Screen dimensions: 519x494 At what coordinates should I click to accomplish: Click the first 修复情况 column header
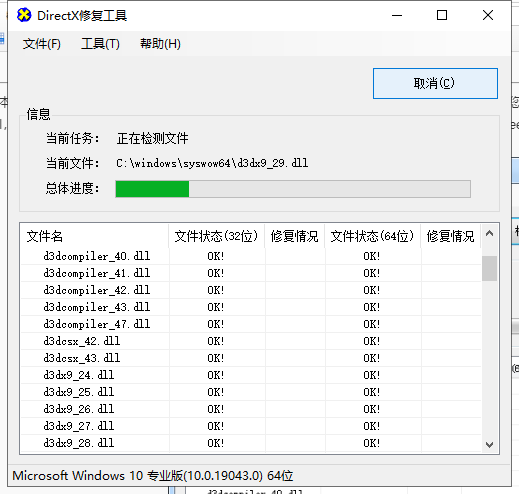click(x=294, y=236)
